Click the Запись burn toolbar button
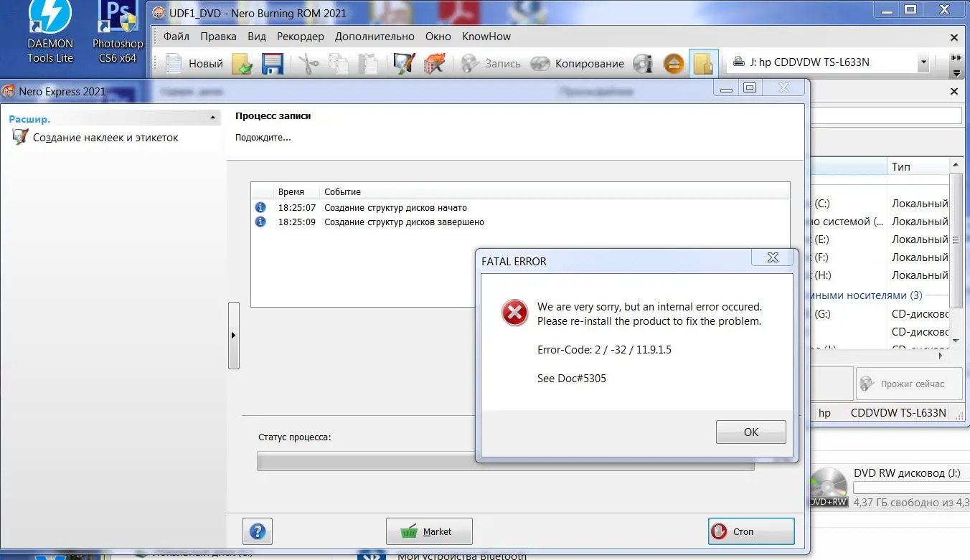 (x=491, y=64)
